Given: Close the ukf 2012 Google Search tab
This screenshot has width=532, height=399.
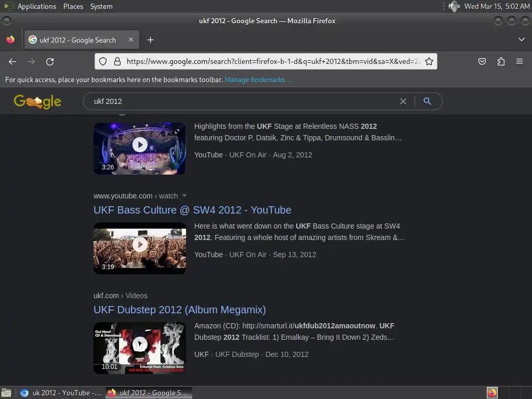Looking at the screenshot, I should [x=131, y=39].
